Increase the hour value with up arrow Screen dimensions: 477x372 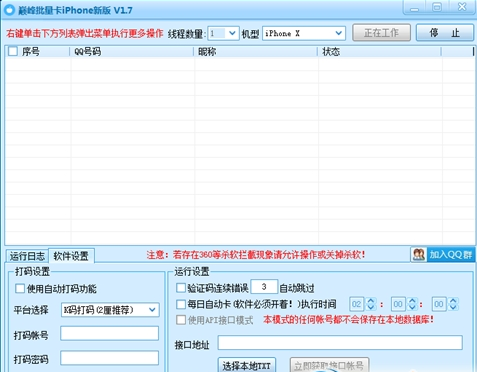371,300
